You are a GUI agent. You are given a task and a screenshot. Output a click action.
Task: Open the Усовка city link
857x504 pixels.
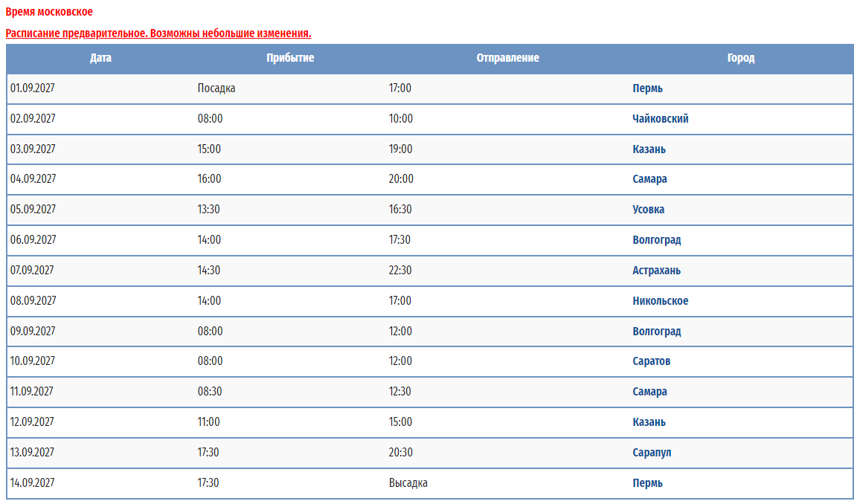(x=648, y=210)
